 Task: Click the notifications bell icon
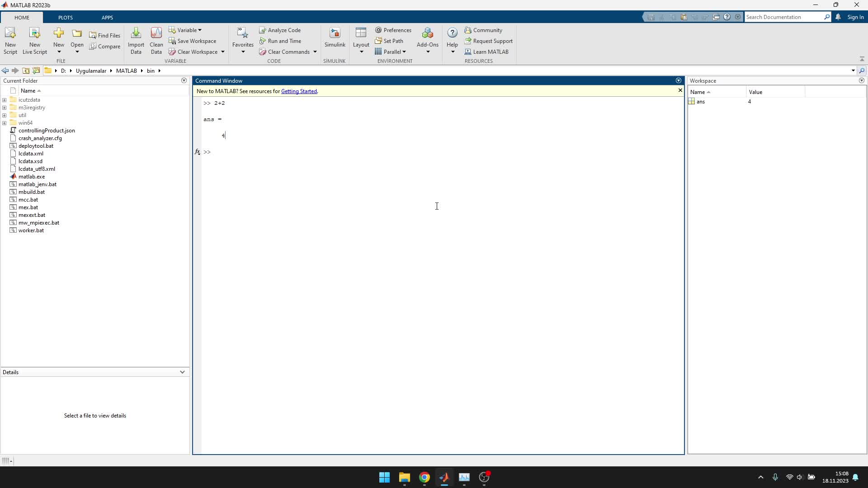(838, 17)
